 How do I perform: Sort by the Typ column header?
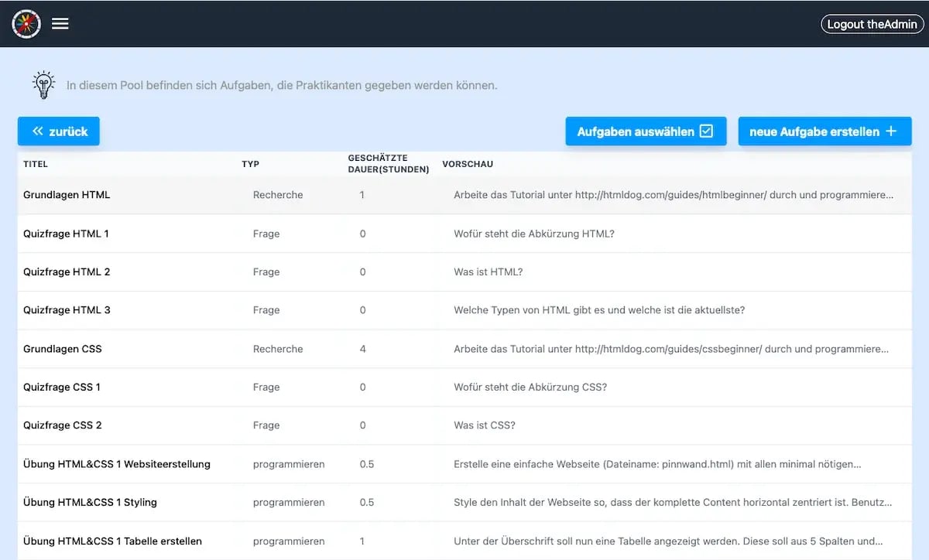(x=250, y=164)
